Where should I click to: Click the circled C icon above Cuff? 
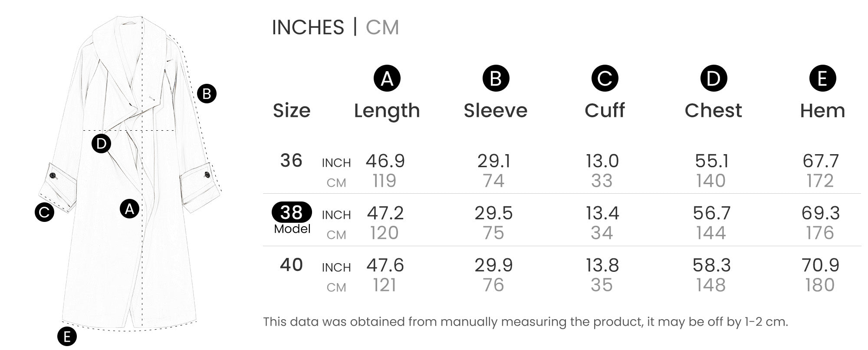pyautogui.click(x=605, y=78)
